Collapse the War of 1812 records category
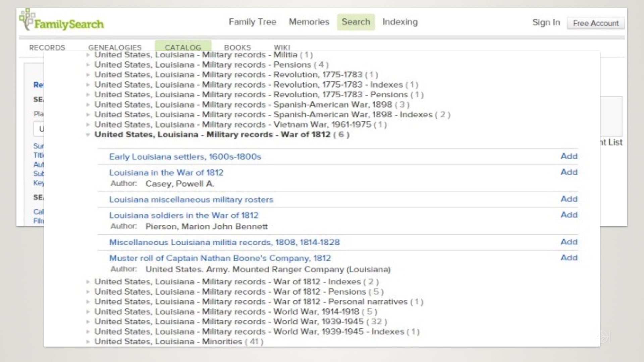The height and width of the screenshot is (362, 644). point(88,134)
